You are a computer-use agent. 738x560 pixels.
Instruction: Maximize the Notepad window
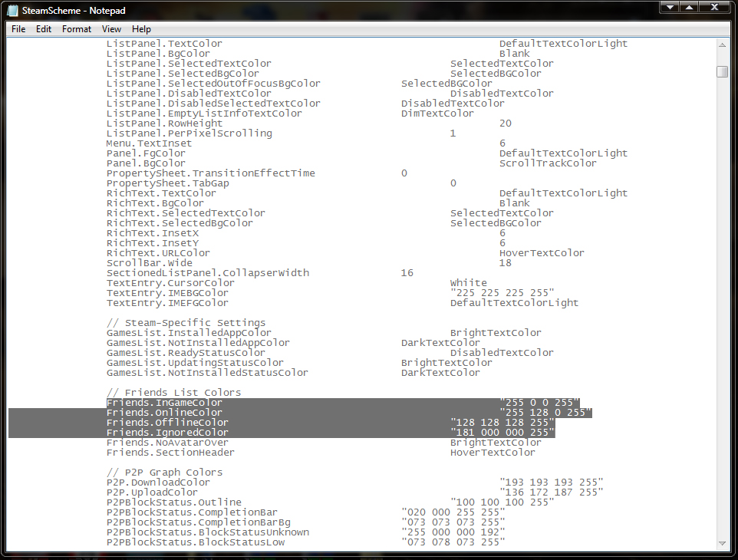(x=689, y=7)
